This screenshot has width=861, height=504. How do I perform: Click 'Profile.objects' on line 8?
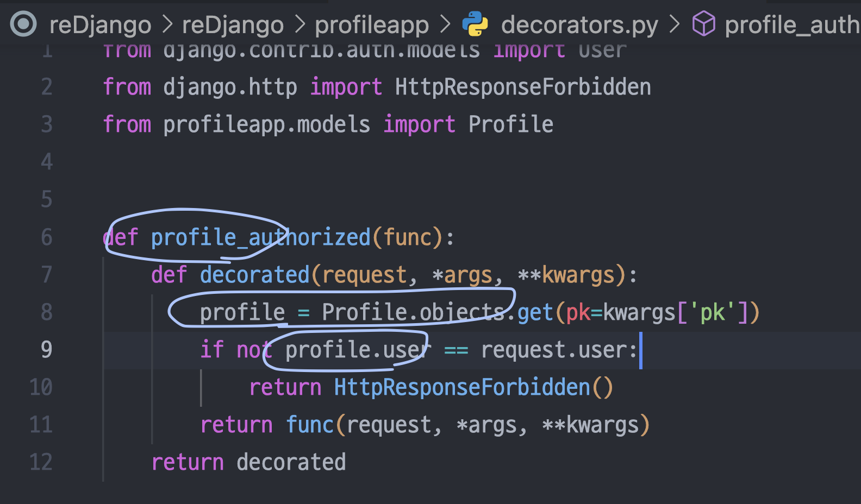point(413,313)
